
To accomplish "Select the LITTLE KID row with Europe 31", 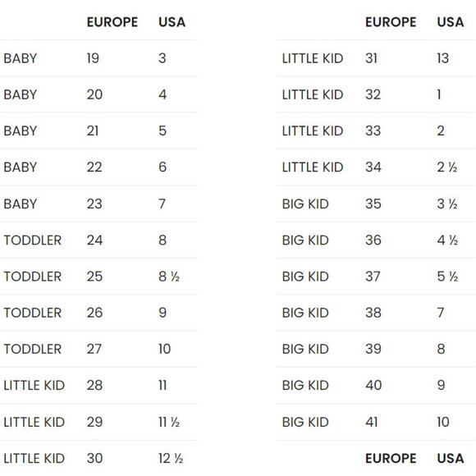I will [x=376, y=58].
